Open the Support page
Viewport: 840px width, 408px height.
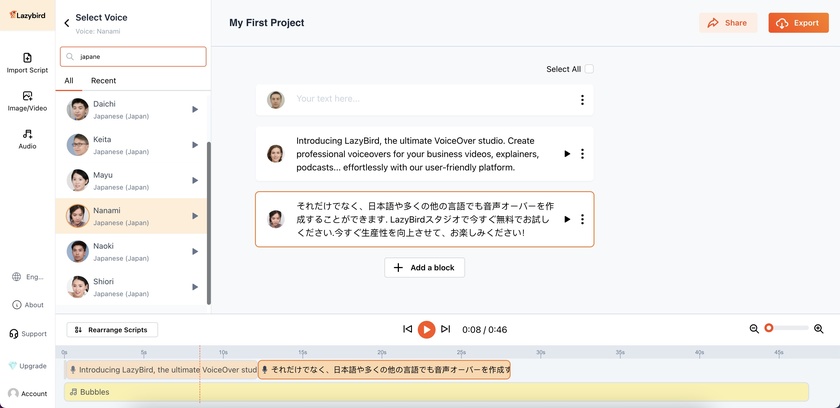click(27, 334)
